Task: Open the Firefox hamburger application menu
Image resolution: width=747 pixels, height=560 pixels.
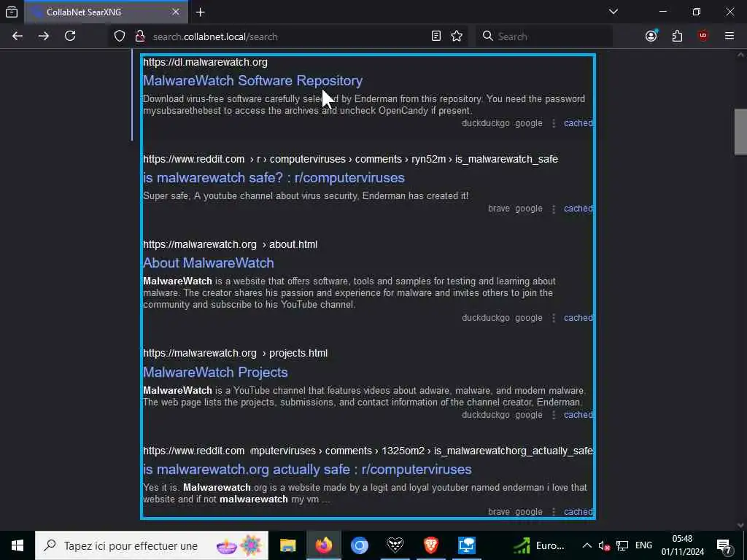Action: click(x=729, y=36)
